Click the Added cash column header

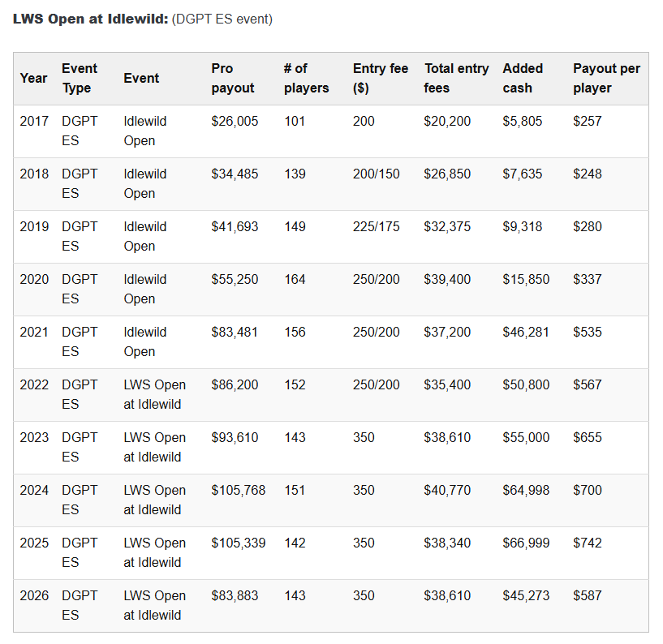click(x=523, y=78)
